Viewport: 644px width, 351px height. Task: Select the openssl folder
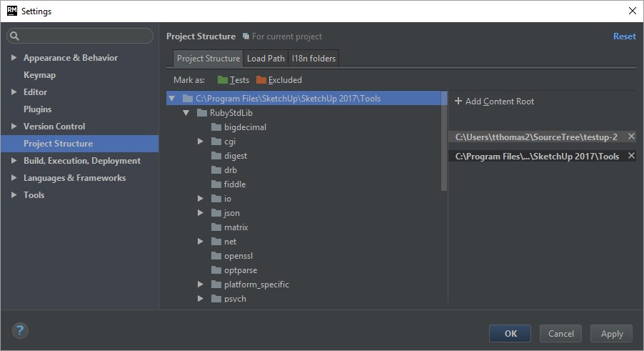pyautogui.click(x=238, y=256)
